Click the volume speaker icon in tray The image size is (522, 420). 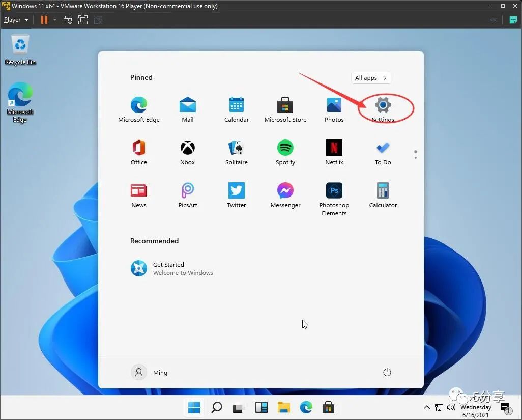pyautogui.click(x=451, y=407)
